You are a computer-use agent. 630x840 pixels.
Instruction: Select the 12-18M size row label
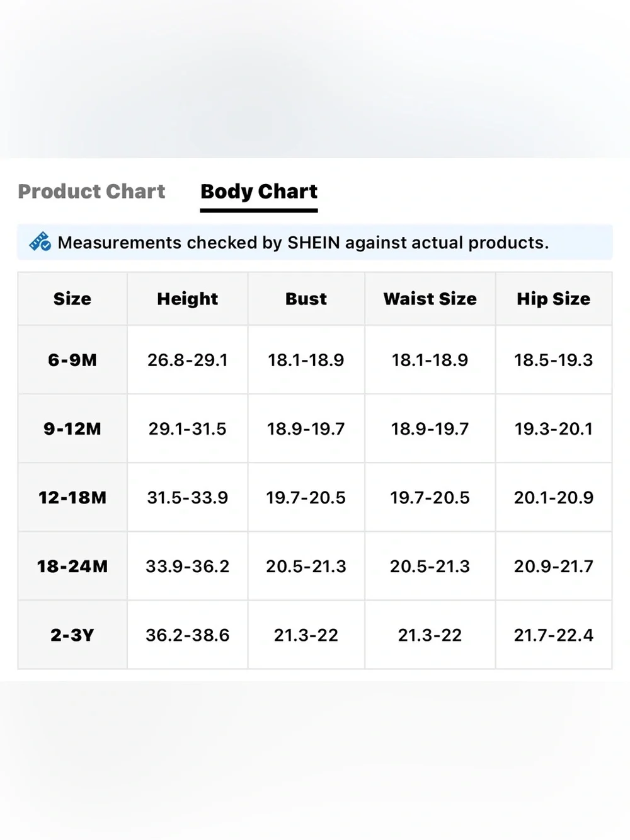(72, 497)
